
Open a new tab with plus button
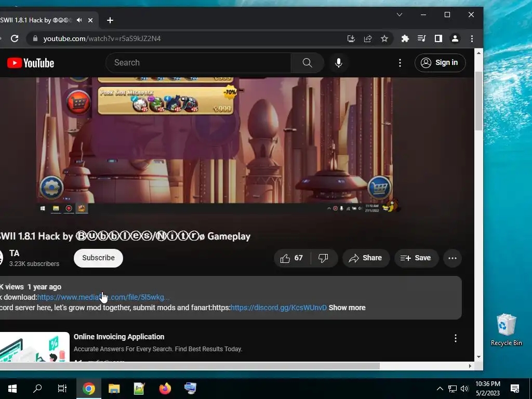[110, 20]
